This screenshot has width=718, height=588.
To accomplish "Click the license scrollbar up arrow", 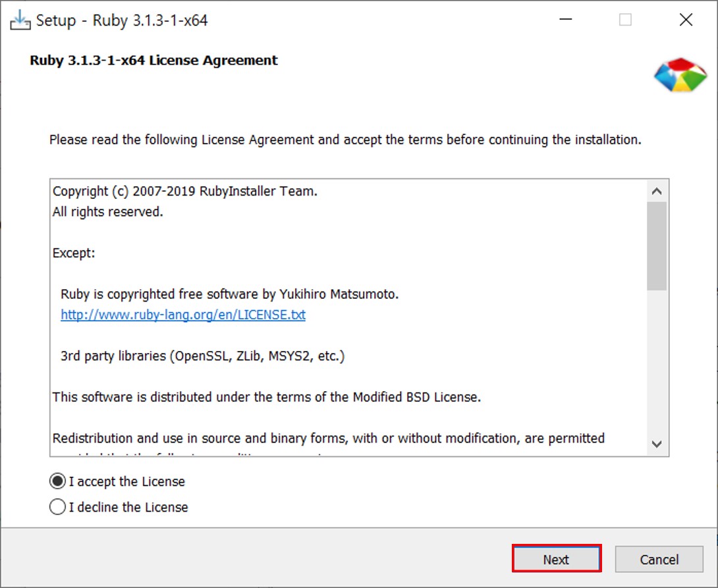I will pyautogui.click(x=657, y=191).
